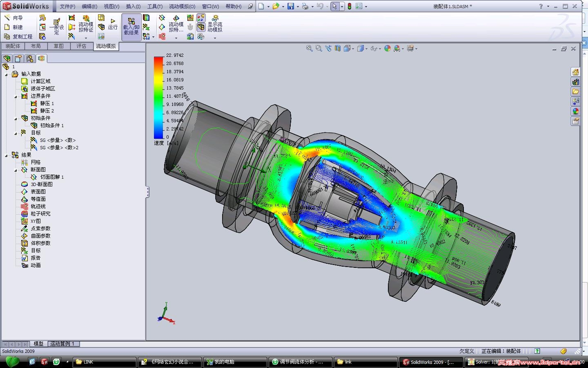588x368 pixels.
Task: Click the New (新建) project button
Action: pyautogui.click(x=13, y=27)
